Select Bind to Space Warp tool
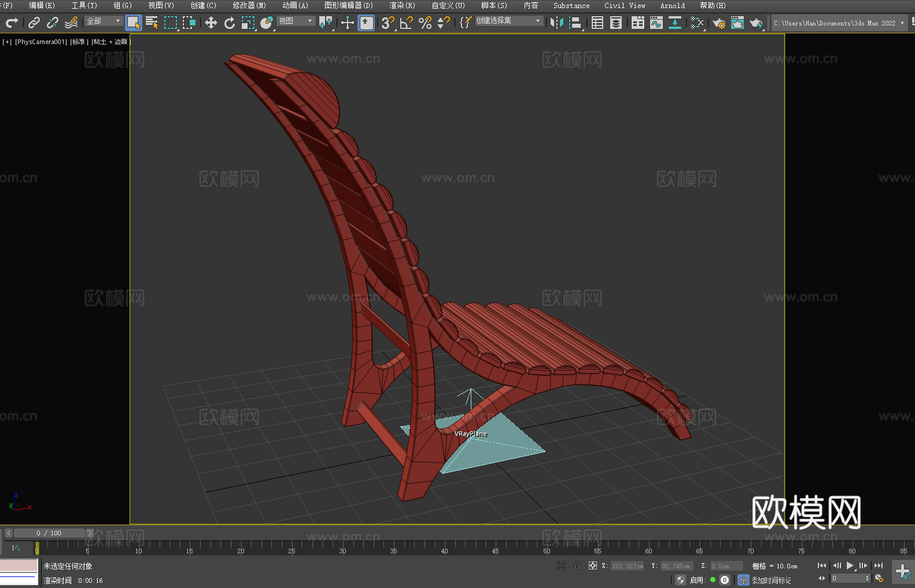 pos(71,23)
